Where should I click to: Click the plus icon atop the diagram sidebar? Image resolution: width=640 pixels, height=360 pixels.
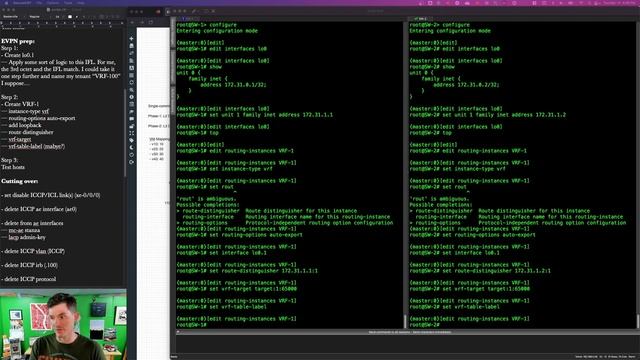[131, 39]
